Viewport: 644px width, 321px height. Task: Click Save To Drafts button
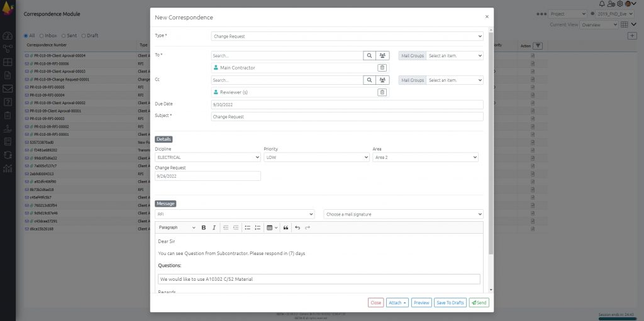pyautogui.click(x=450, y=303)
